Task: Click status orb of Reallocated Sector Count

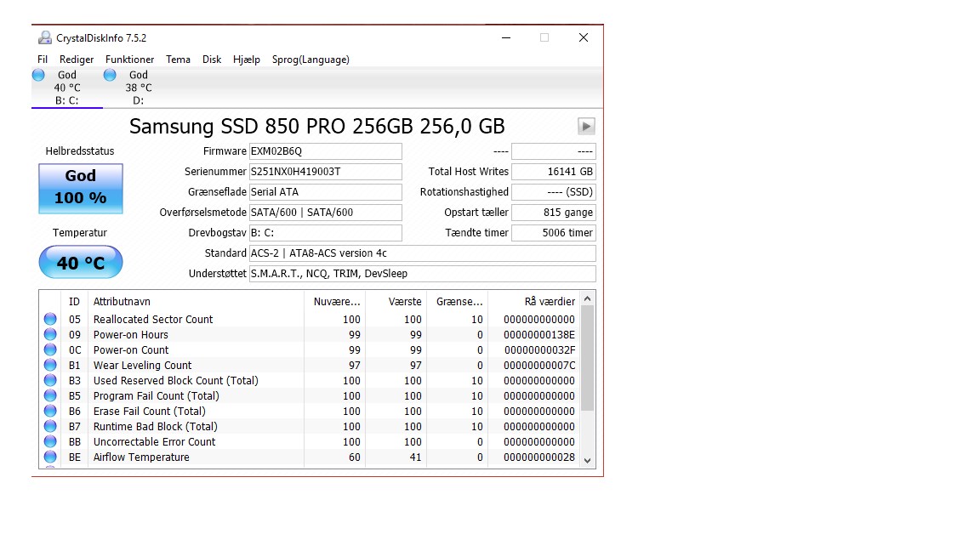Action: point(51,319)
